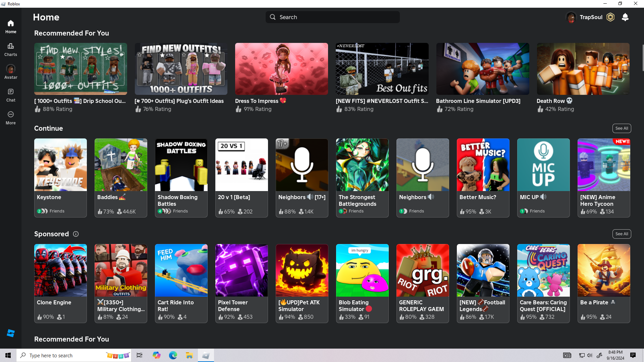Open [NEW] Anime Hero Tycoon card

pos(604,178)
